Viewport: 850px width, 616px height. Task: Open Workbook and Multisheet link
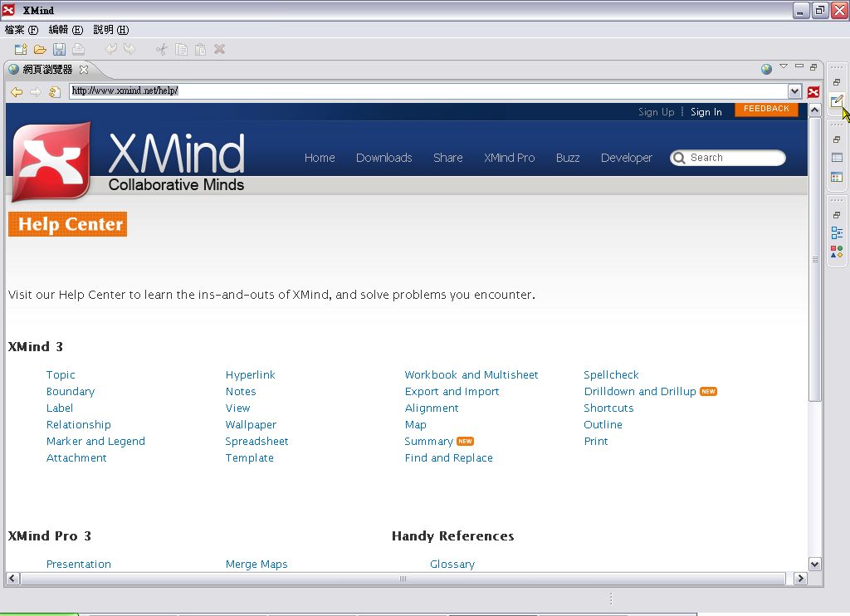tap(471, 374)
